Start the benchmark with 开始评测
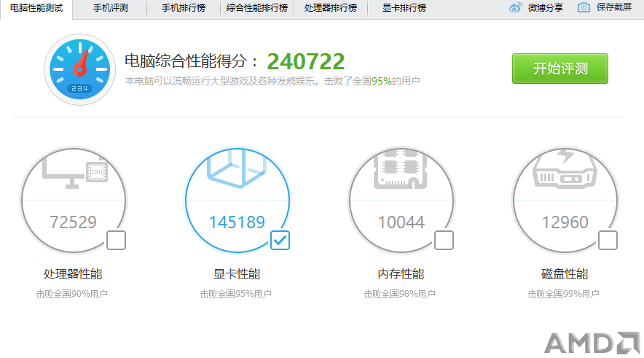This screenshot has width=644, height=358. coord(559,69)
